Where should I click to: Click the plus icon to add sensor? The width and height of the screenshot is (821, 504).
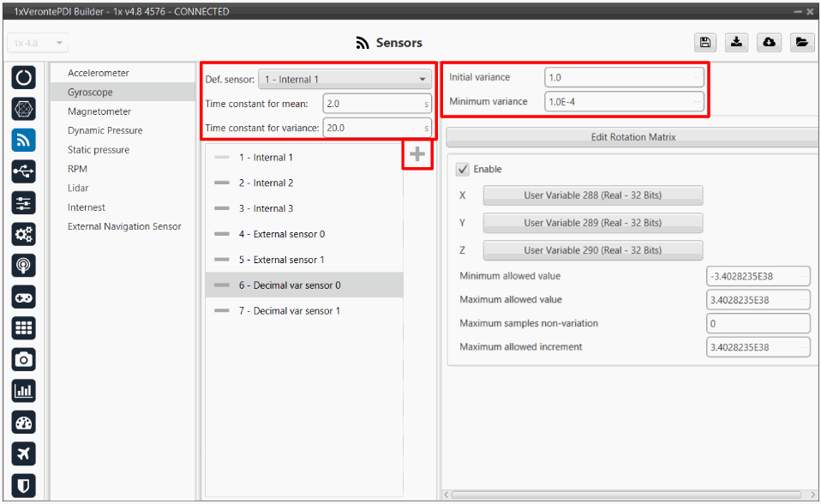417,155
